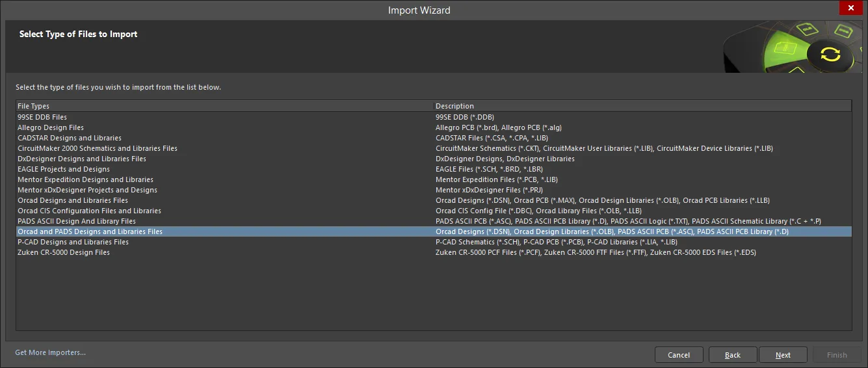Pick Mentor xDxDesigner Projects and Designs
The height and width of the screenshot is (368, 868).
434,190
